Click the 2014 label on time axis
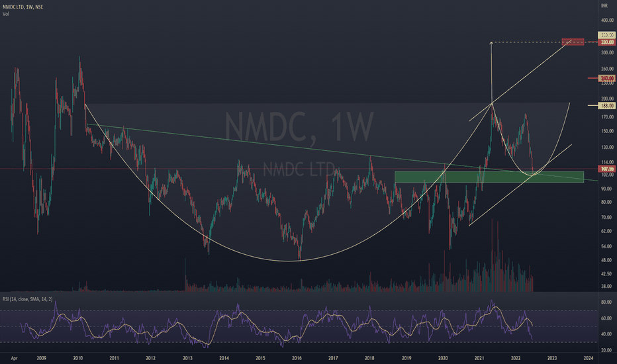The height and width of the screenshot is (364, 617). coord(224,358)
